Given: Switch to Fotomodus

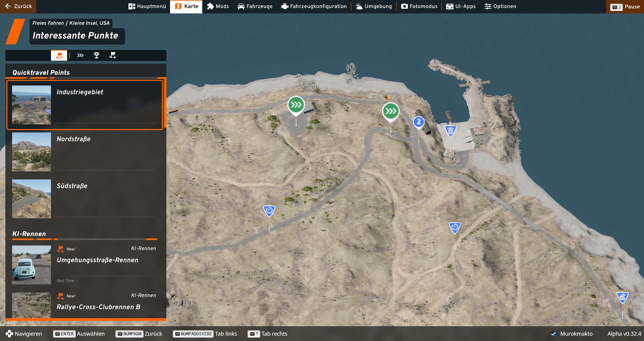Looking at the screenshot, I should [x=419, y=6].
